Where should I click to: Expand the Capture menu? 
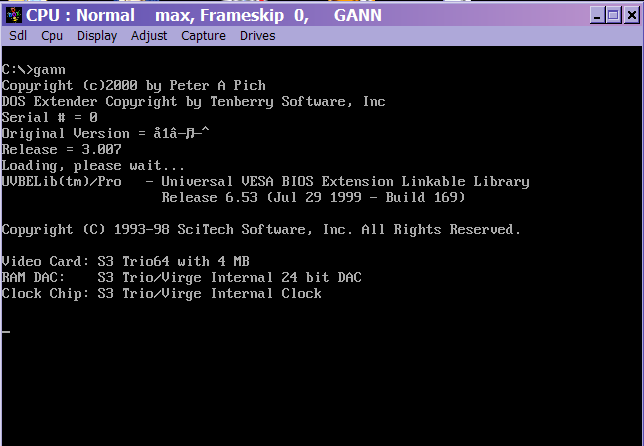click(x=203, y=36)
